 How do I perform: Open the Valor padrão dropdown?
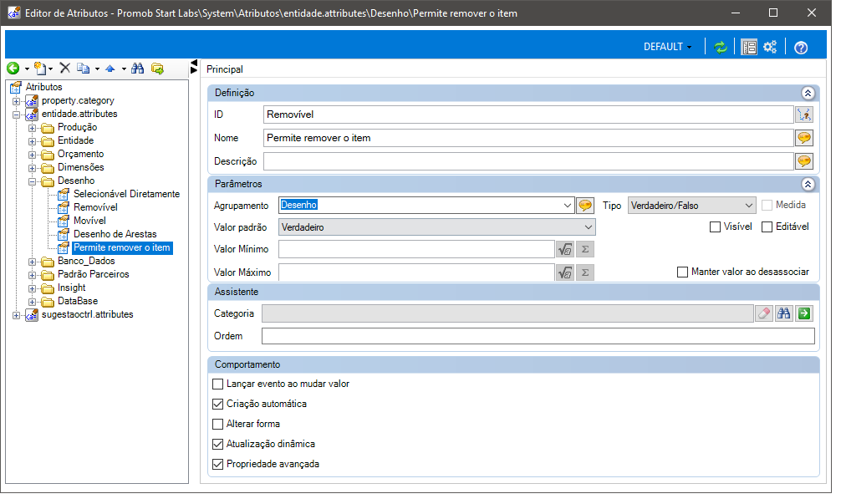pyautogui.click(x=589, y=227)
